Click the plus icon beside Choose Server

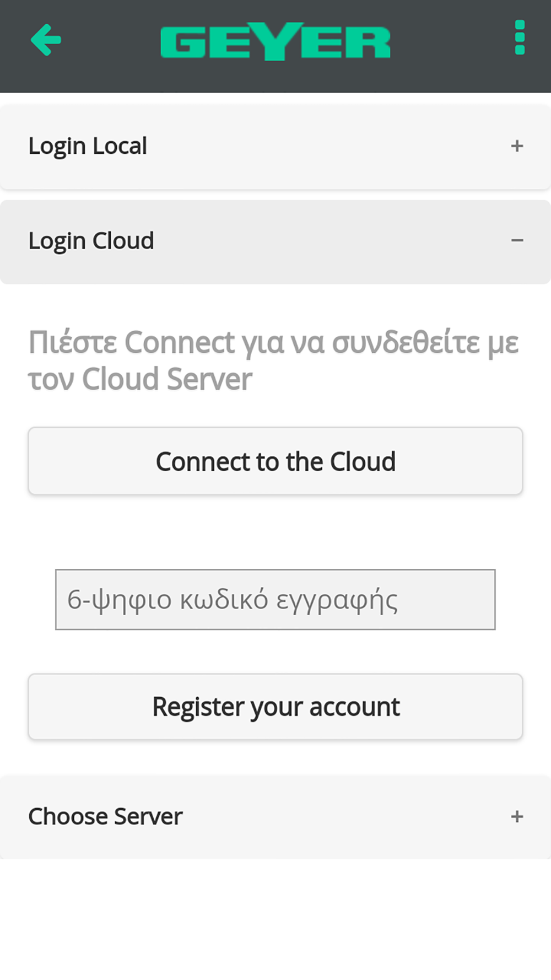(517, 816)
